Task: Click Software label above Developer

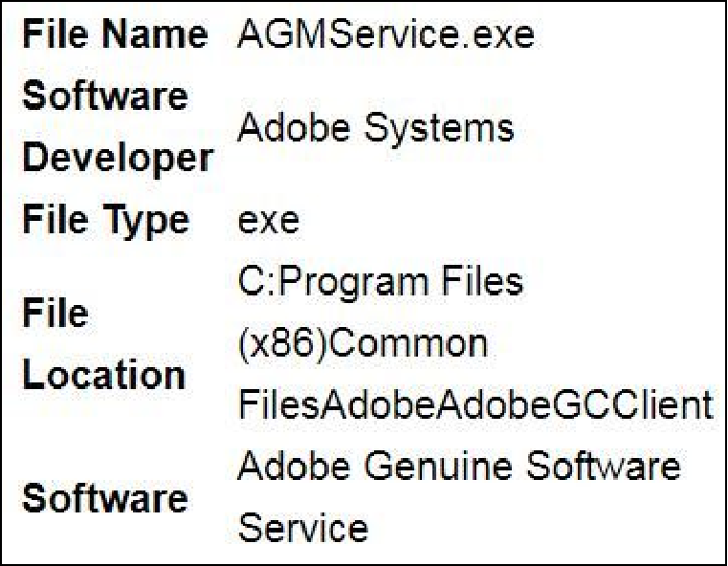Action: pyautogui.click(x=105, y=96)
